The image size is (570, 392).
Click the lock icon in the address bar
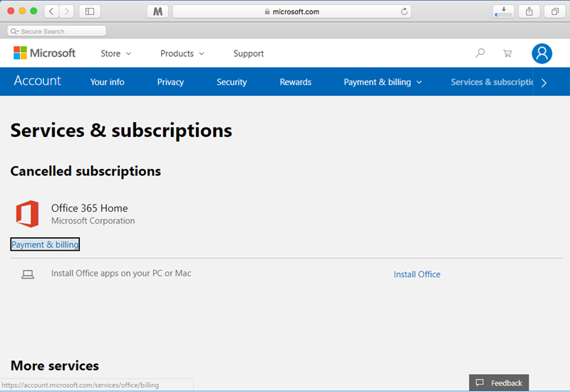(267, 11)
